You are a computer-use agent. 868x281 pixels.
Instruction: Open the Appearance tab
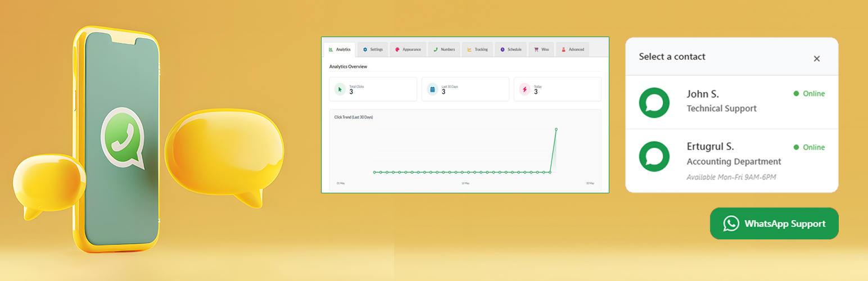pyautogui.click(x=408, y=49)
